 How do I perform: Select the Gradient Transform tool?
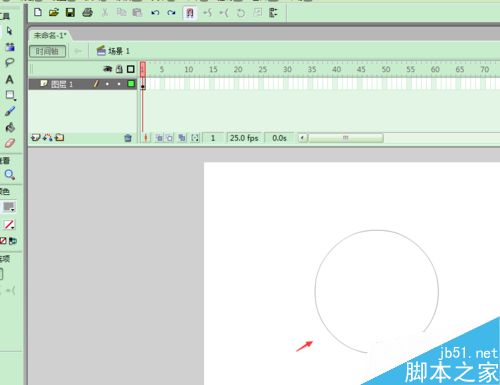(10, 47)
